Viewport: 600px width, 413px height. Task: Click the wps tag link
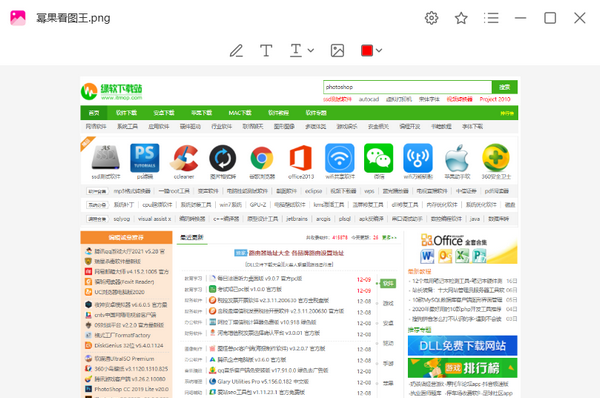point(369,191)
